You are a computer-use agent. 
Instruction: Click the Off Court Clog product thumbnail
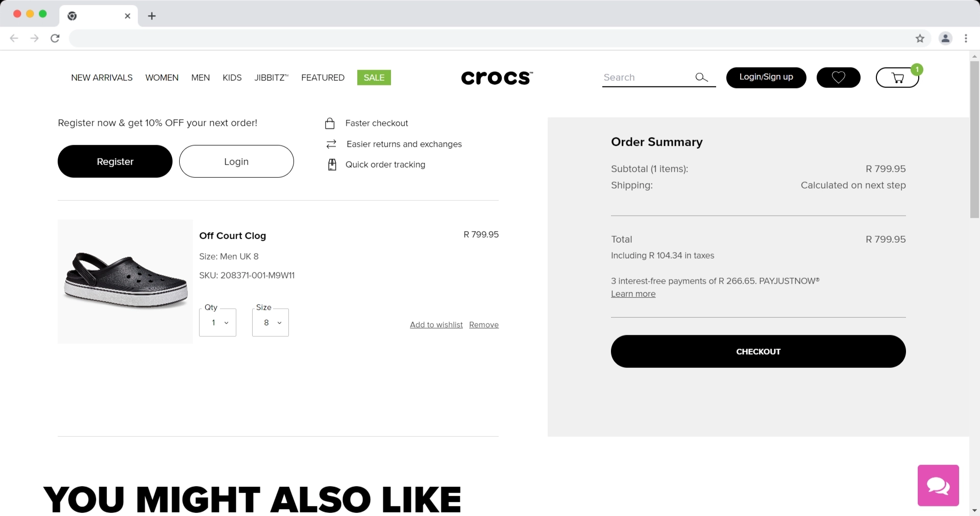click(x=125, y=282)
